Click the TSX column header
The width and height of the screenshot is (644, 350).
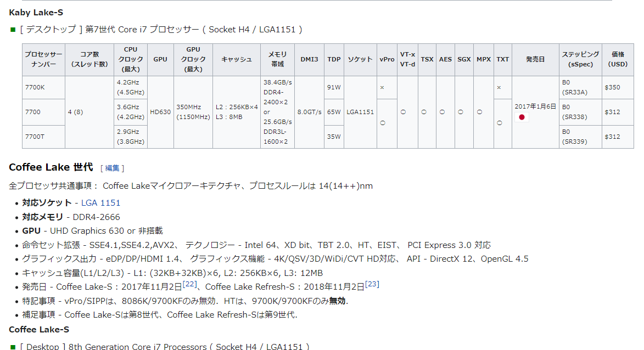click(x=427, y=59)
